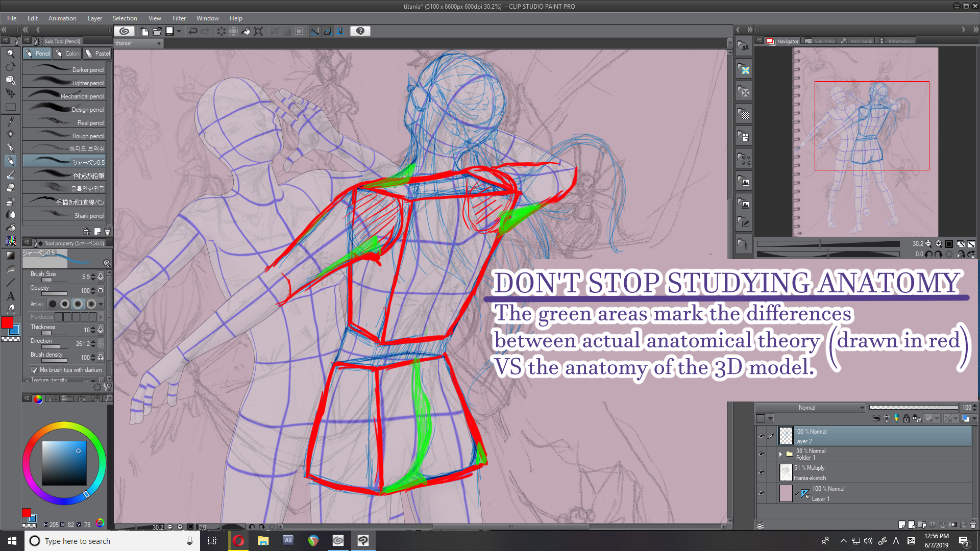This screenshot has width=980, height=551.
Task: Delete layer with trash icon in Layer panel
Action: click(x=973, y=524)
